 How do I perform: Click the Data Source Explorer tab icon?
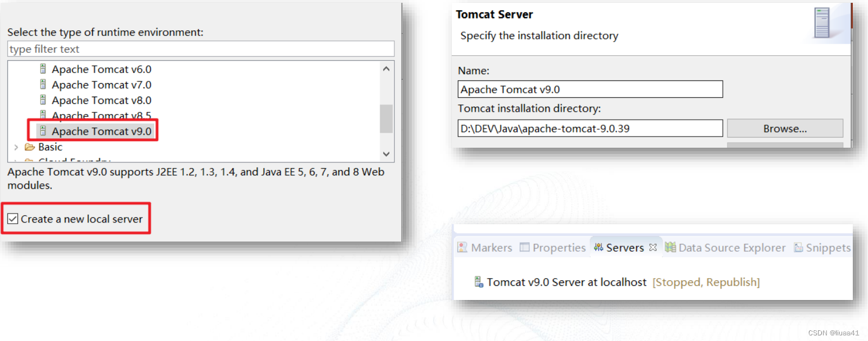click(x=670, y=247)
